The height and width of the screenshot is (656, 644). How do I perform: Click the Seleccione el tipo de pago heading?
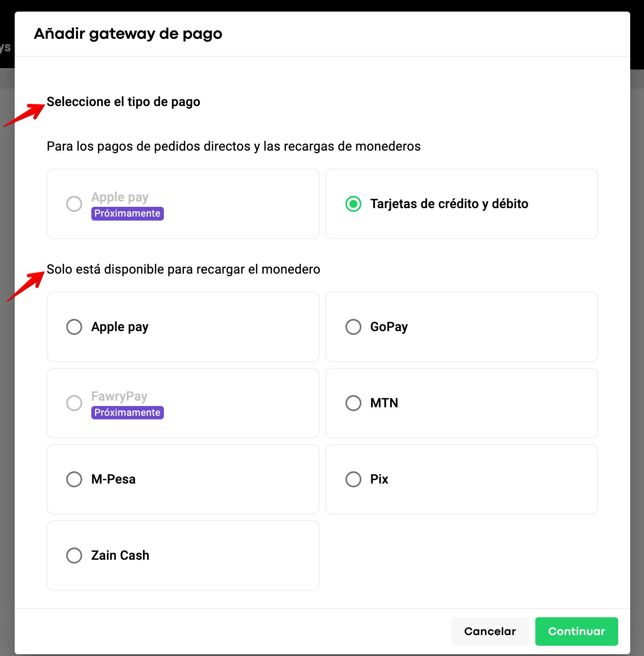123,102
